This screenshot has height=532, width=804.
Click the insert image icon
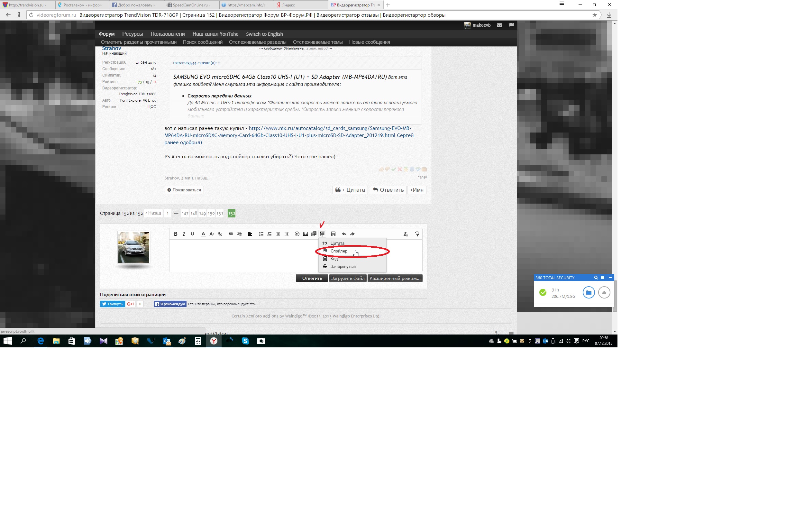(305, 234)
